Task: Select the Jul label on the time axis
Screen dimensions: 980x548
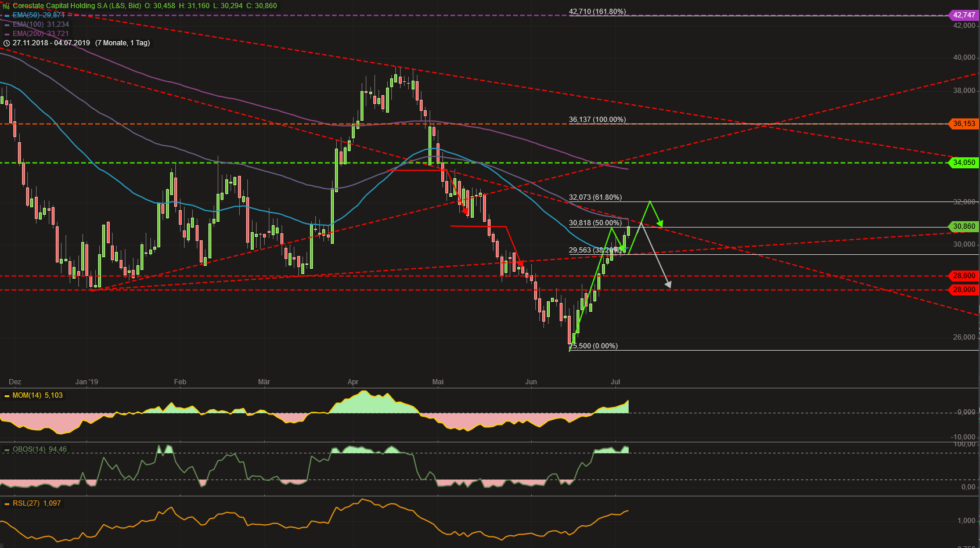Action: tap(615, 382)
